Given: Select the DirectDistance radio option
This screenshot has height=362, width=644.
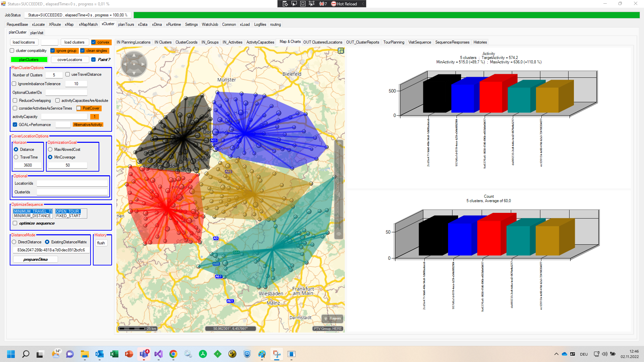Looking at the screenshot, I should coord(14,242).
